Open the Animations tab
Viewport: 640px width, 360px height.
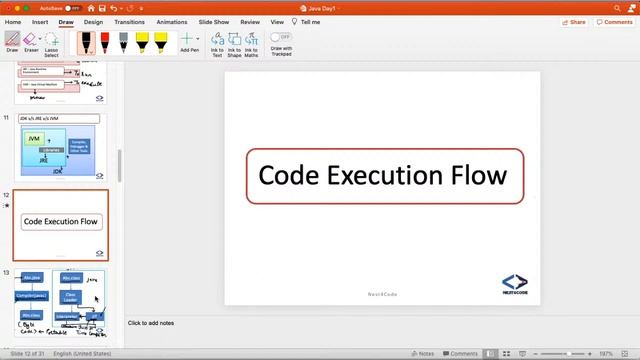[x=172, y=22]
